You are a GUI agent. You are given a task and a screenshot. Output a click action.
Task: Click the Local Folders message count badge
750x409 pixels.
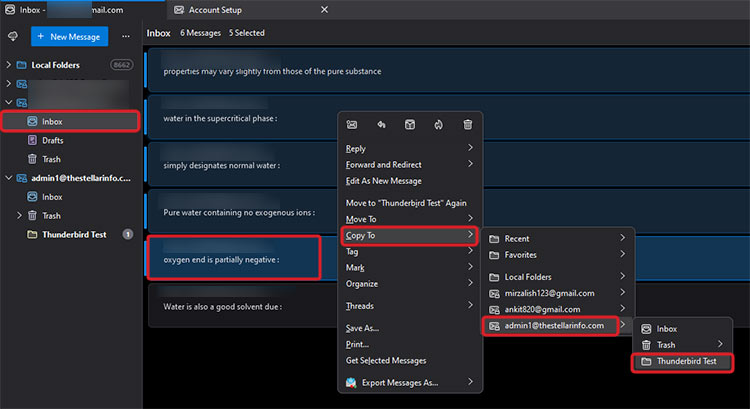(121, 65)
